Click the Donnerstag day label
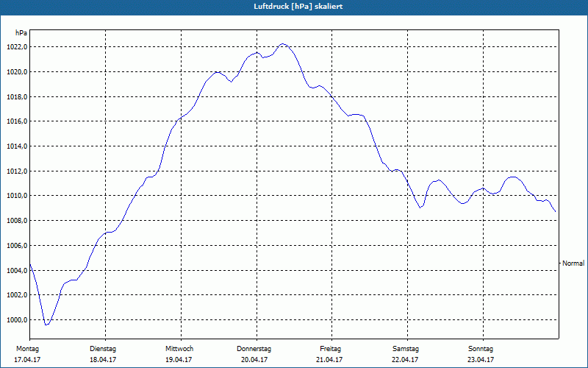This screenshot has height=368, width=588. coord(254,349)
